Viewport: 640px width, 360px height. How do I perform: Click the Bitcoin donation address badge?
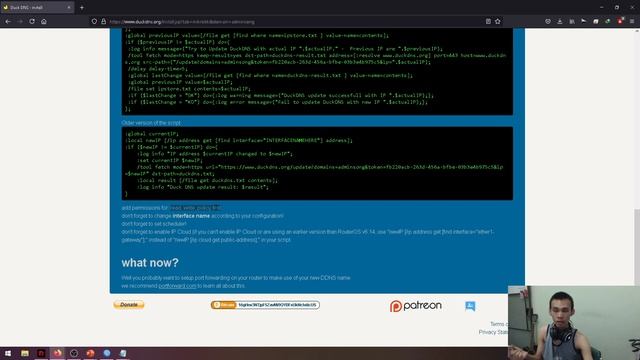pyautogui.click(x=265, y=305)
